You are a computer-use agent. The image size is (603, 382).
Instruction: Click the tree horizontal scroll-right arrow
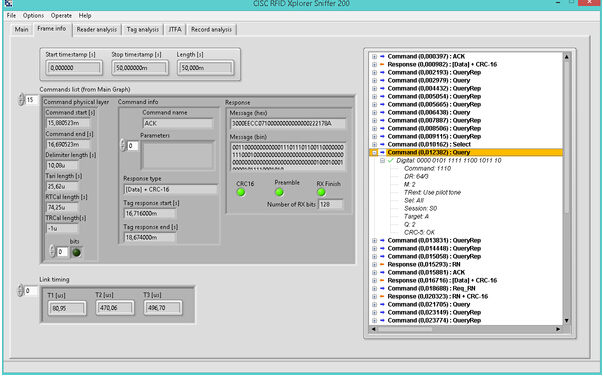(558, 329)
